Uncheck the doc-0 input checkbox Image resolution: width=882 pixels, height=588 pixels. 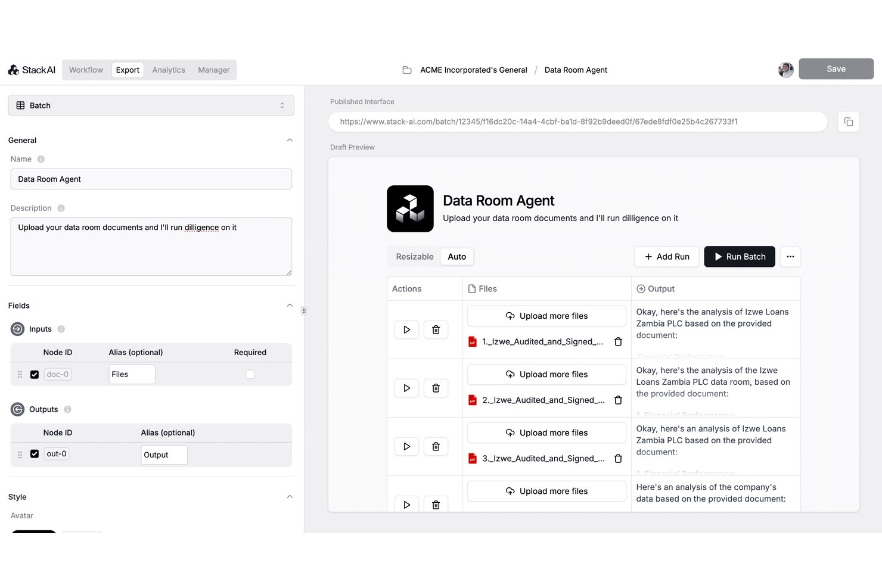[35, 374]
